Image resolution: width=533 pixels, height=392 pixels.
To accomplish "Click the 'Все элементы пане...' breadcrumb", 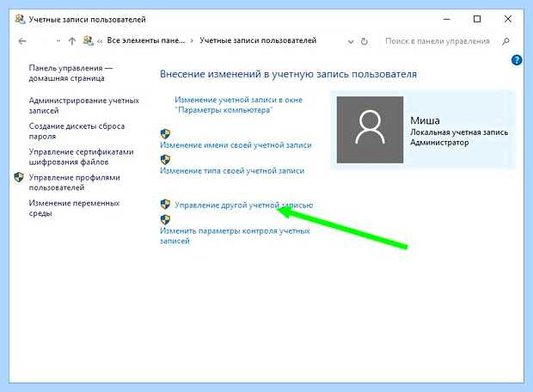I will pyautogui.click(x=146, y=40).
